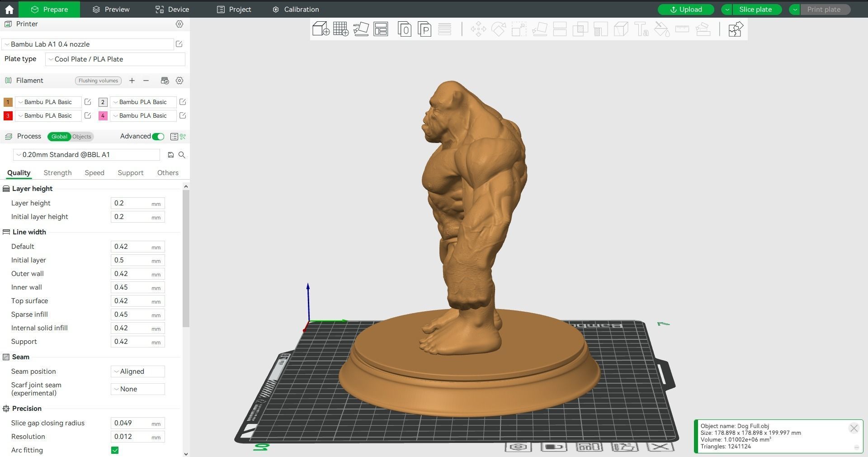Search process settings
The image size is (868, 457).
click(x=182, y=155)
